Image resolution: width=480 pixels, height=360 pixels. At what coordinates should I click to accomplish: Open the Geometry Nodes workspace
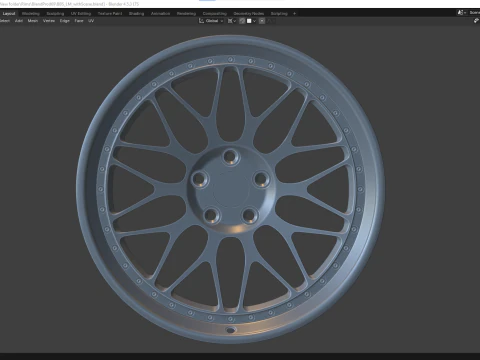click(x=249, y=13)
